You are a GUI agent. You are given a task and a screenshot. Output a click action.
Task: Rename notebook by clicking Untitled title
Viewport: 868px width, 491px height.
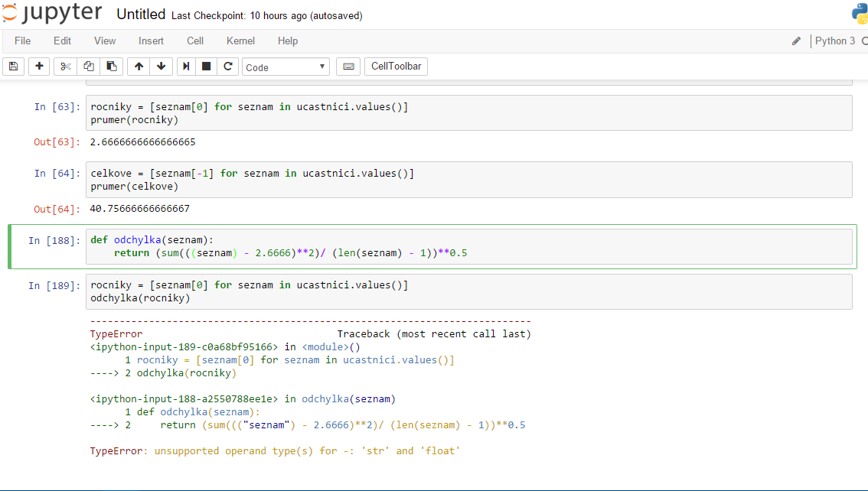[x=141, y=15]
